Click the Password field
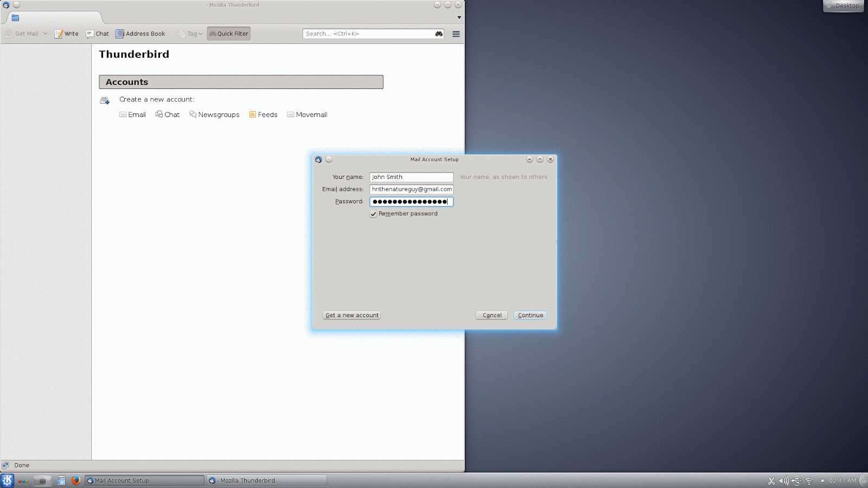This screenshot has width=868, height=488. point(411,202)
